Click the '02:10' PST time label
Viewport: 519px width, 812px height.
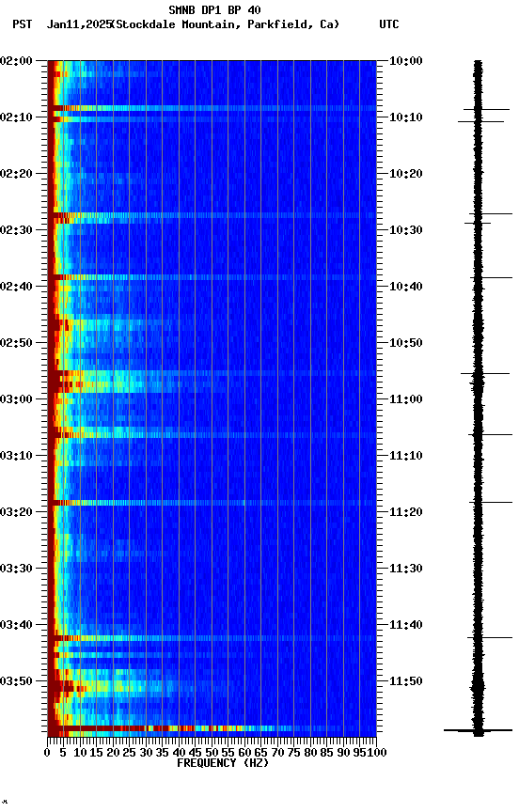click(16, 117)
